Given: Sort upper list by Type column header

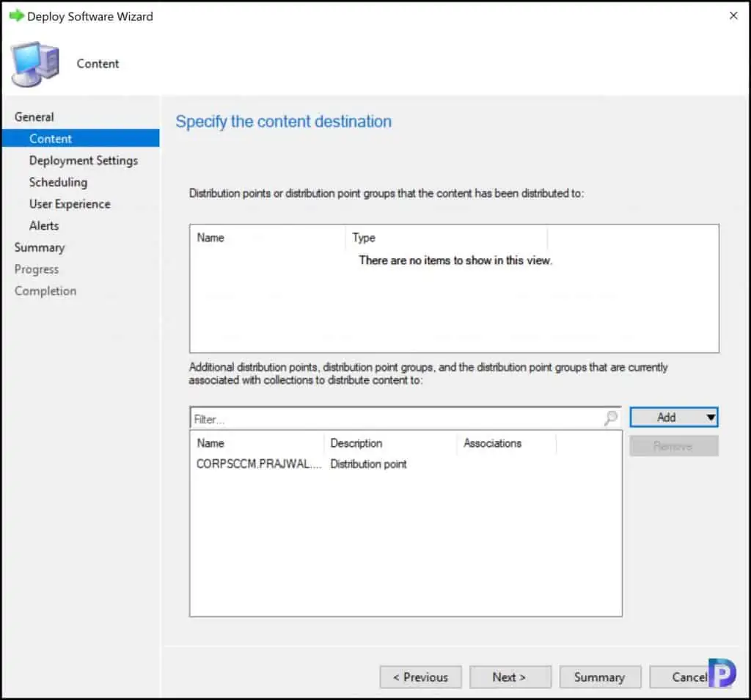Looking at the screenshot, I should pos(447,238).
